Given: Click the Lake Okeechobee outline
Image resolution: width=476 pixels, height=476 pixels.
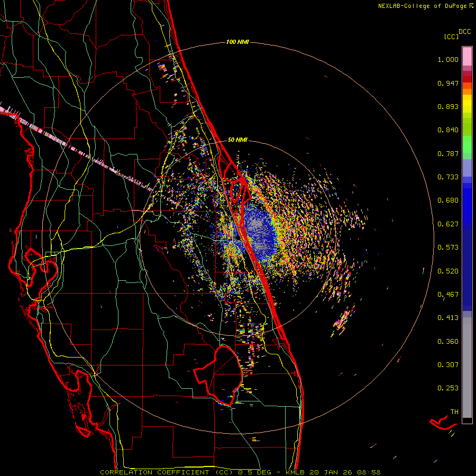Looking at the screenshot, I should [218, 375].
